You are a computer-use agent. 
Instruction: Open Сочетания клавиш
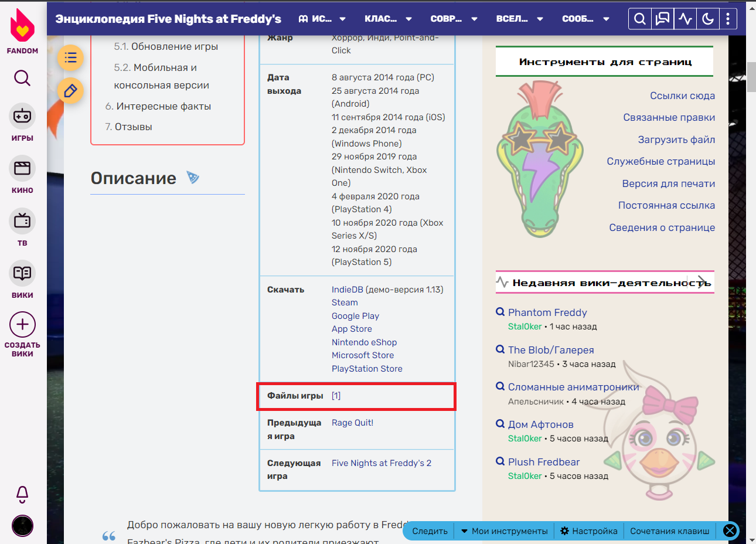pos(669,531)
